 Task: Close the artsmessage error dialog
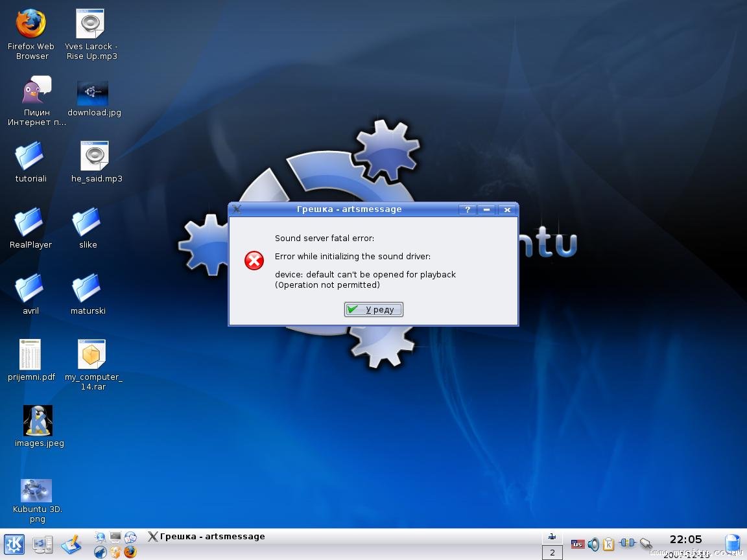(507, 209)
